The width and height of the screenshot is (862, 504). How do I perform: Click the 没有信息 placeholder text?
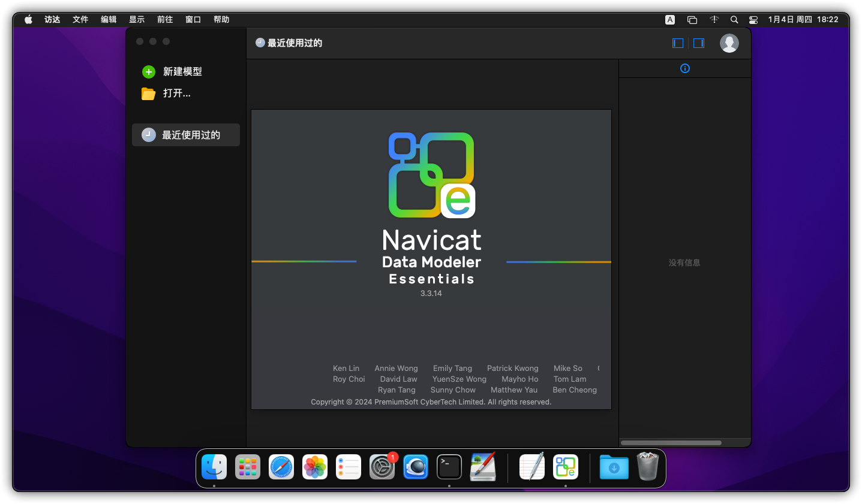(x=684, y=262)
